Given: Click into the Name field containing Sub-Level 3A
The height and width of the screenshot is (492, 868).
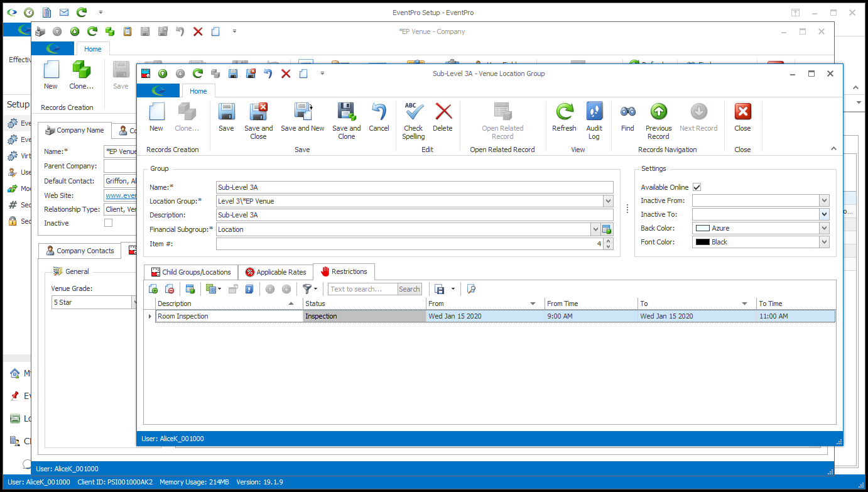Looking at the screenshot, I should tap(414, 187).
